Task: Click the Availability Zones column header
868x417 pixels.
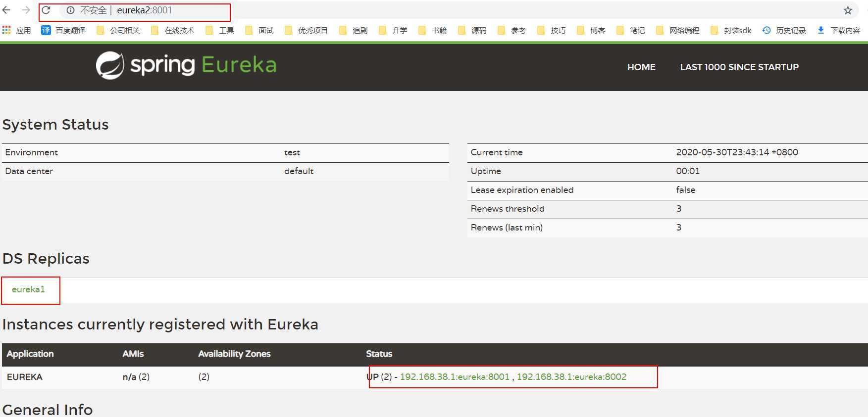Action: coord(234,354)
